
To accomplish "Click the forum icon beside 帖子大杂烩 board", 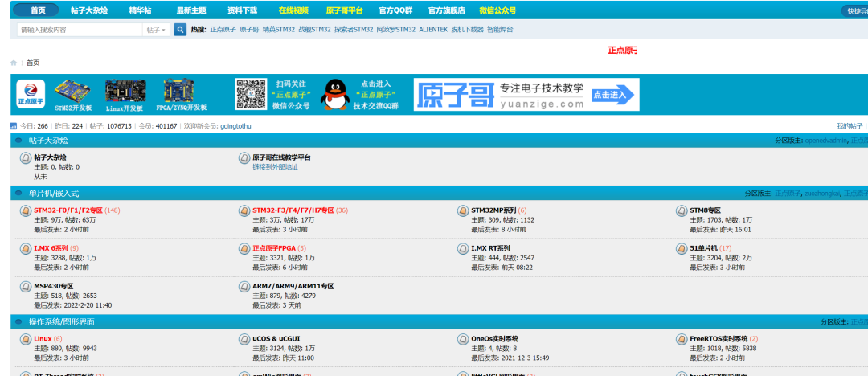I will pos(26,158).
